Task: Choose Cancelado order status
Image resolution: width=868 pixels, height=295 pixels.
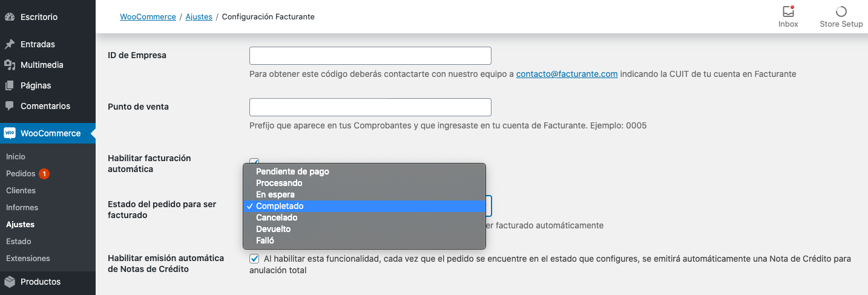Action: (364, 217)
